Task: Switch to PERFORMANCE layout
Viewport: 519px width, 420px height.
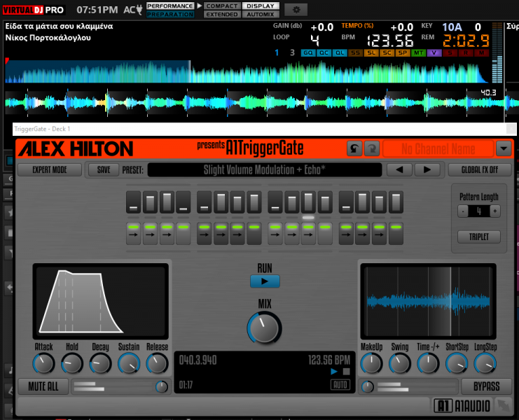Action: tap(169, 6)
